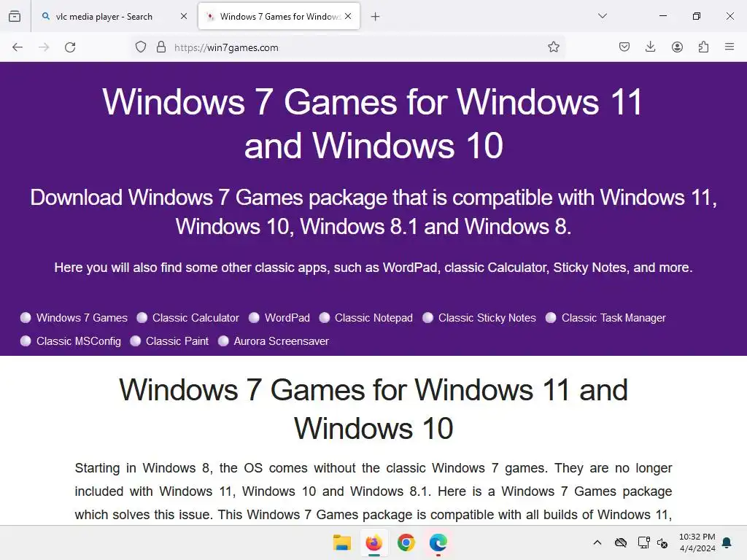
Task: Go forward to the next page
Action: tap(44, 47)
